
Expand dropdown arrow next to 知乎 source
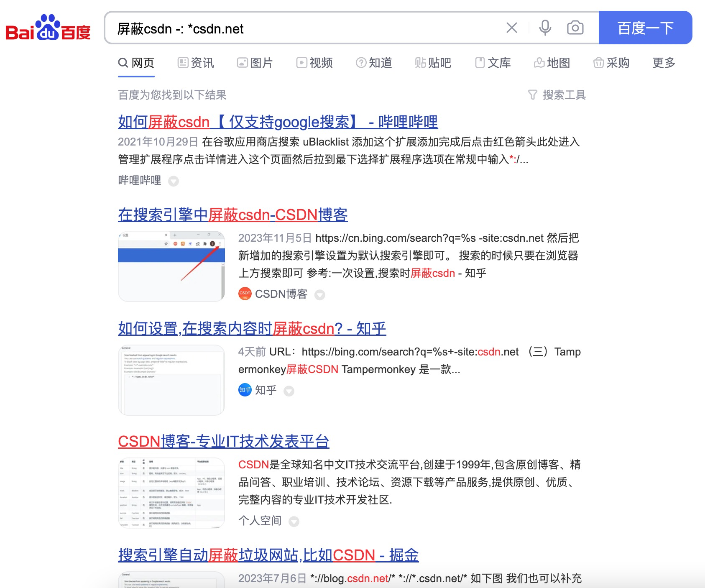289,391
